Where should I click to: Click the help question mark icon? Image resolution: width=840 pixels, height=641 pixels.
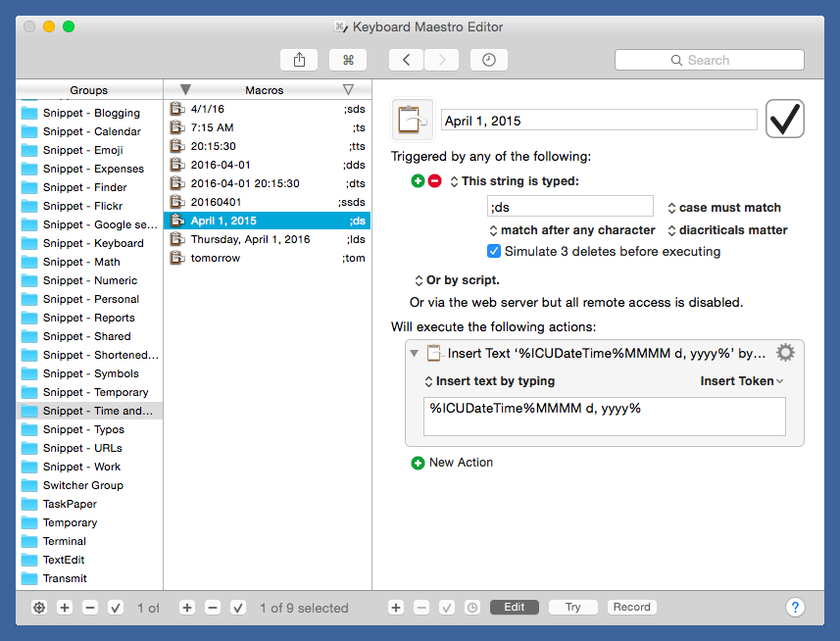[796, 608]
